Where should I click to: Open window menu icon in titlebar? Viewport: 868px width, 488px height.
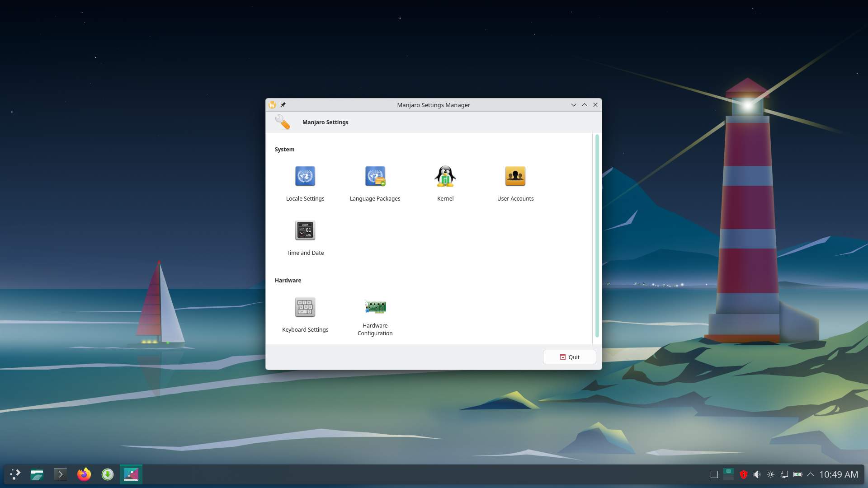point(272,105)
